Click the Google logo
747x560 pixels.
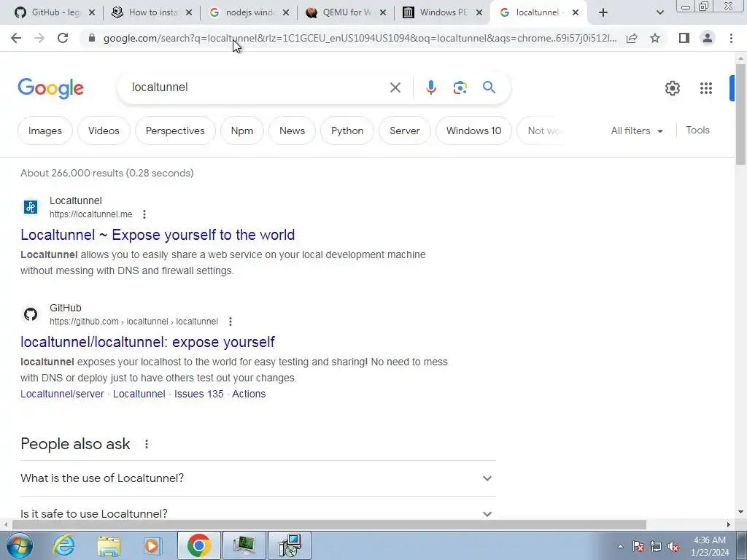(50, 88)
